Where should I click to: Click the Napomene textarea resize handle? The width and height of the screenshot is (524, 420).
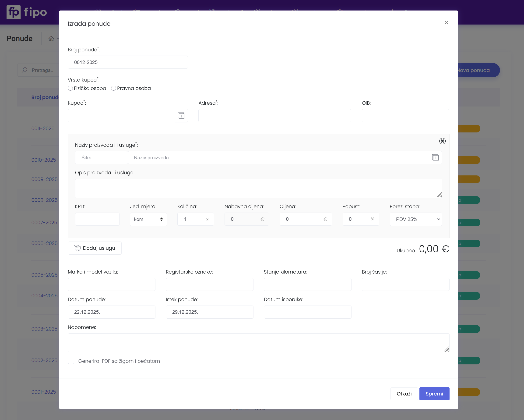446,349
